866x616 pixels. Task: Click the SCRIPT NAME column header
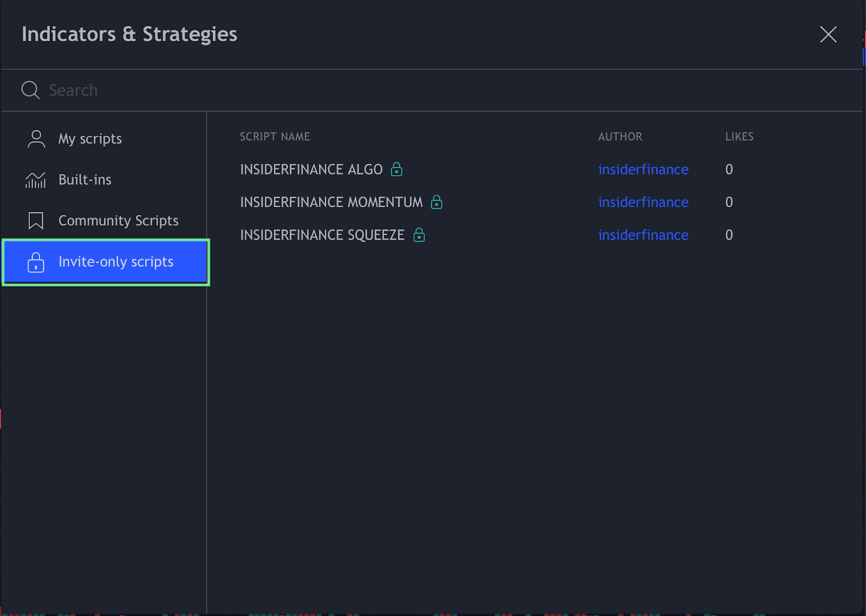[x=275, y=137]
